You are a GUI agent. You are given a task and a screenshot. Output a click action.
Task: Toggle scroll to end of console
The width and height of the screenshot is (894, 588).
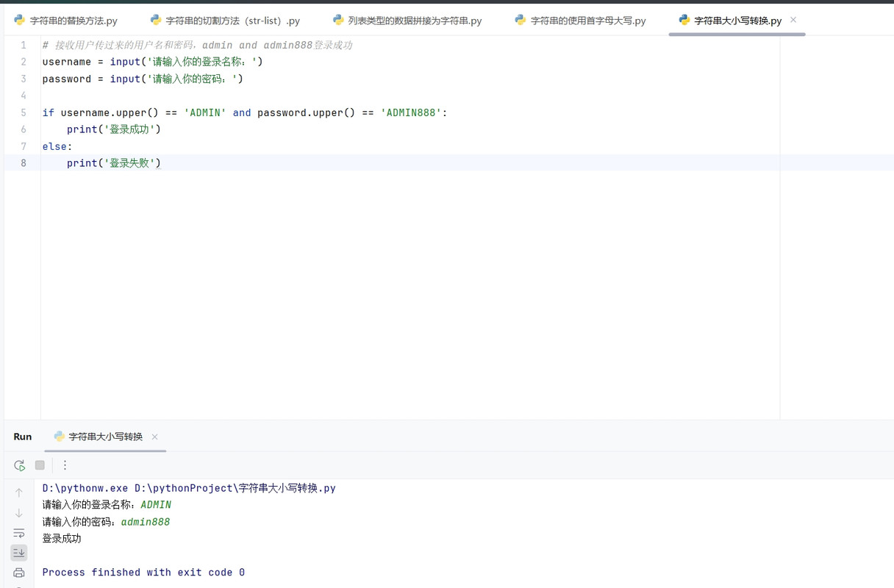coord(19,553)
